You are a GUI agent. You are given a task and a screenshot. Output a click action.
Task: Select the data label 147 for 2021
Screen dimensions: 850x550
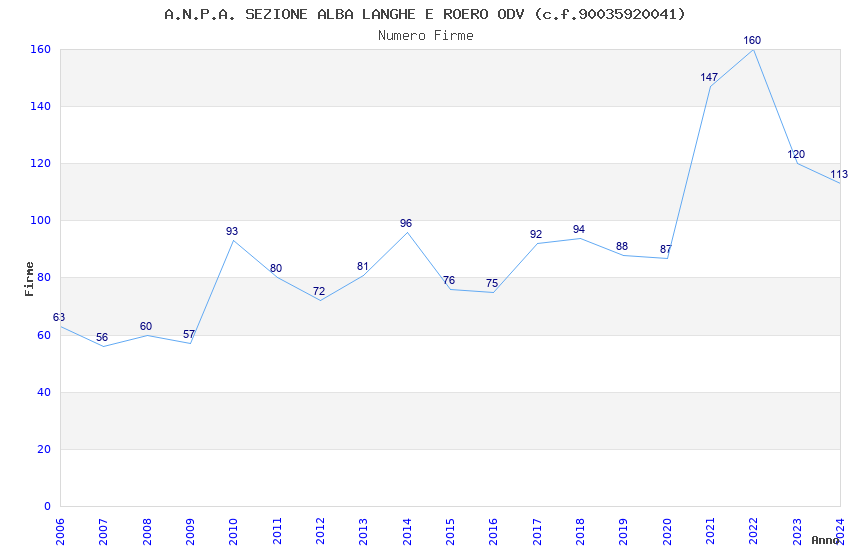tap(709, 77)
